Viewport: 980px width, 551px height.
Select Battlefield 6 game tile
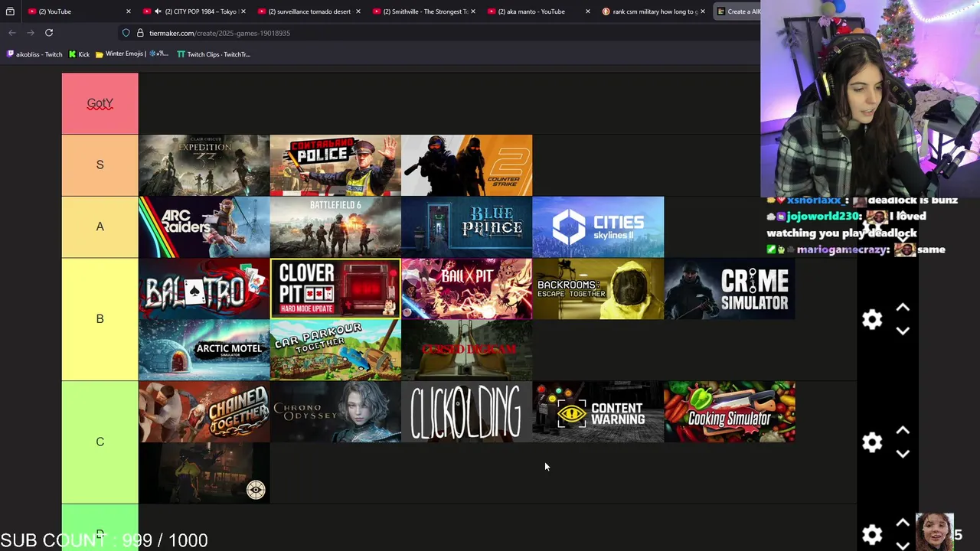(x=335, y=227)
